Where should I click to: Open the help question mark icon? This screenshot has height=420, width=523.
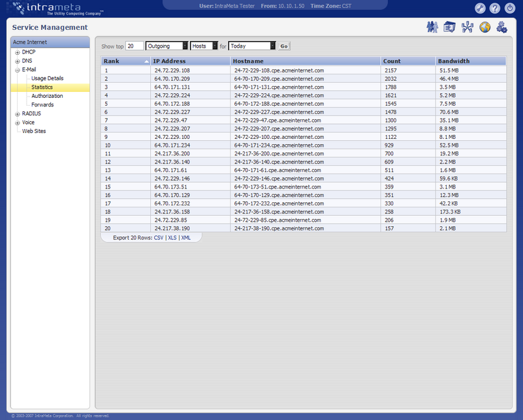tap(495, 8)
